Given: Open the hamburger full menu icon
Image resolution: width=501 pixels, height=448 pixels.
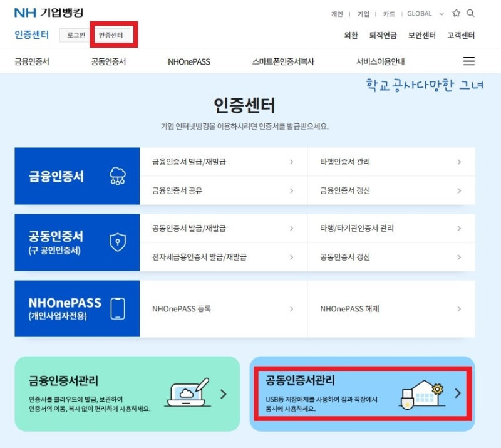Looking at the screenshot, I should click(468, 61).
